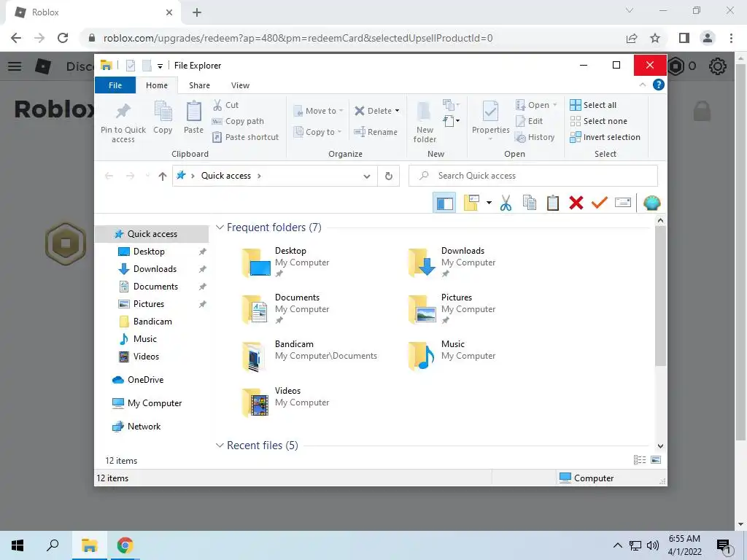Select Music folder in Frequent folders
The image size is (747, 560).
pos(452,355)
